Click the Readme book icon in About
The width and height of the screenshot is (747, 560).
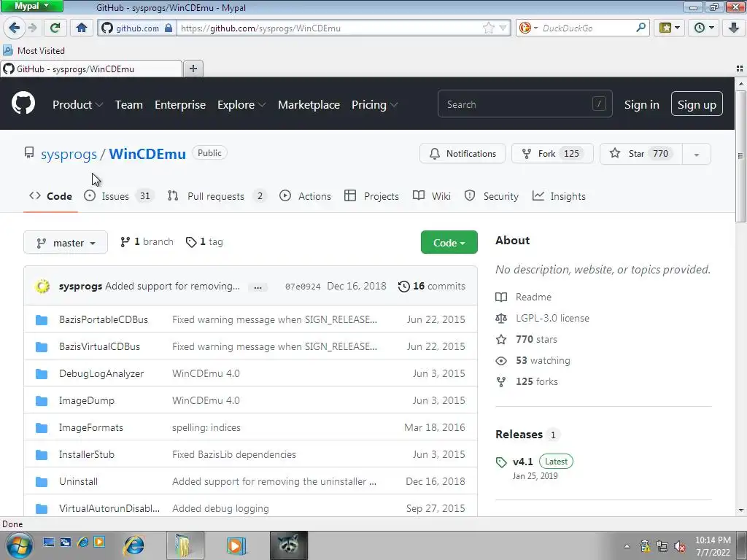pos(501,297)
